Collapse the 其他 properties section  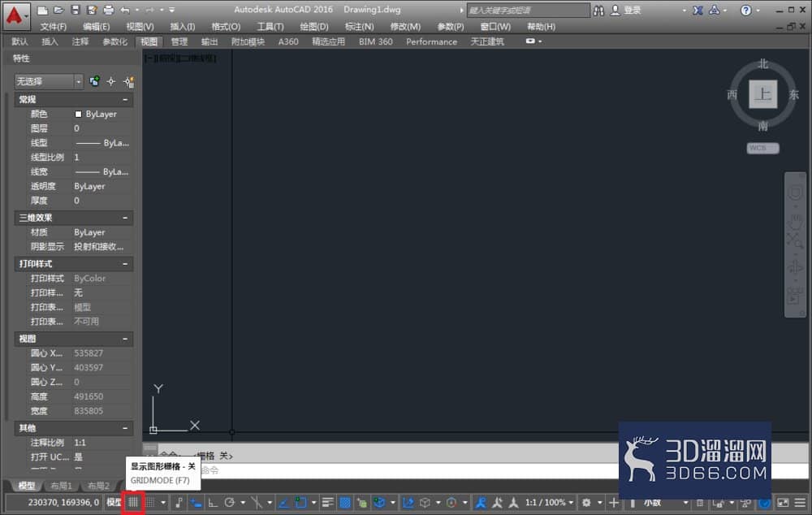coord(125,428)
